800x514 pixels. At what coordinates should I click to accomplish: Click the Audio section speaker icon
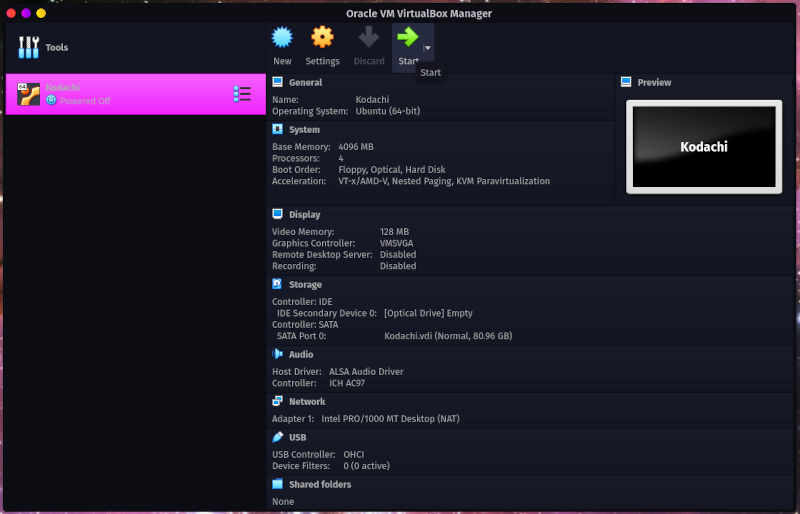click(x=278, y=354)
